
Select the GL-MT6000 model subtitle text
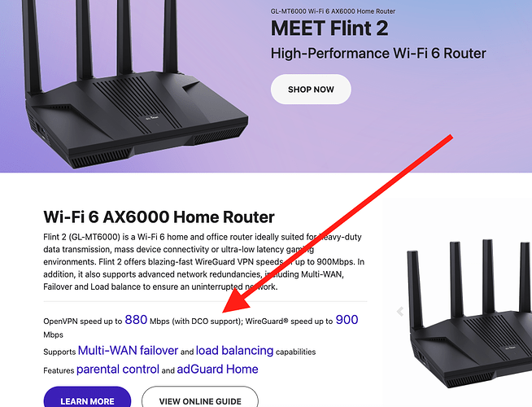pyautogui.click(x=333, y=11)
